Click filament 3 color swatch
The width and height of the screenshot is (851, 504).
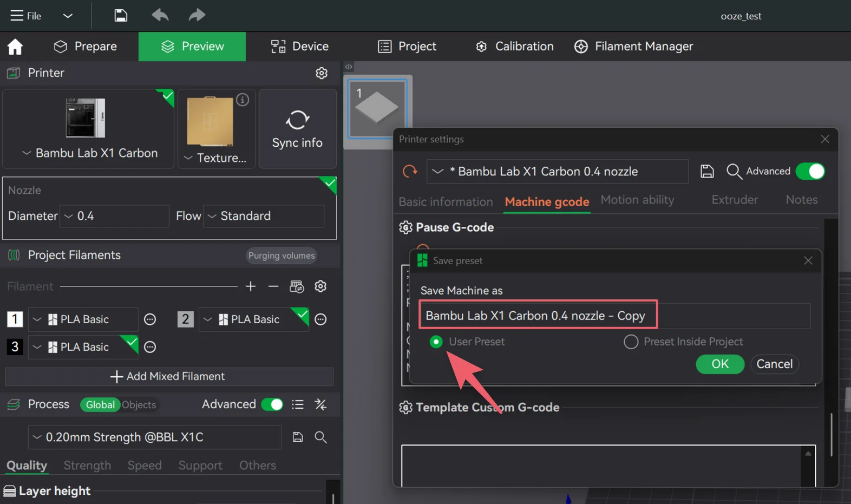click(15, 347)
